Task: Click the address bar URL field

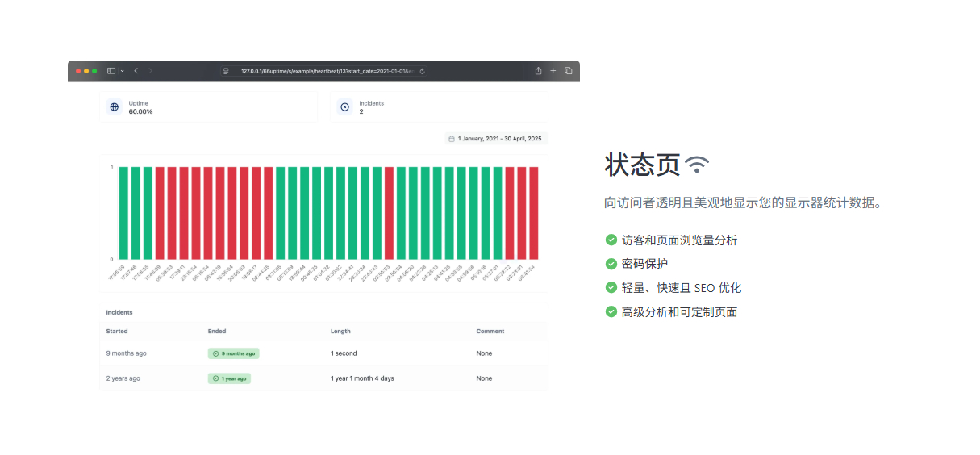Action: coord(323,71)
